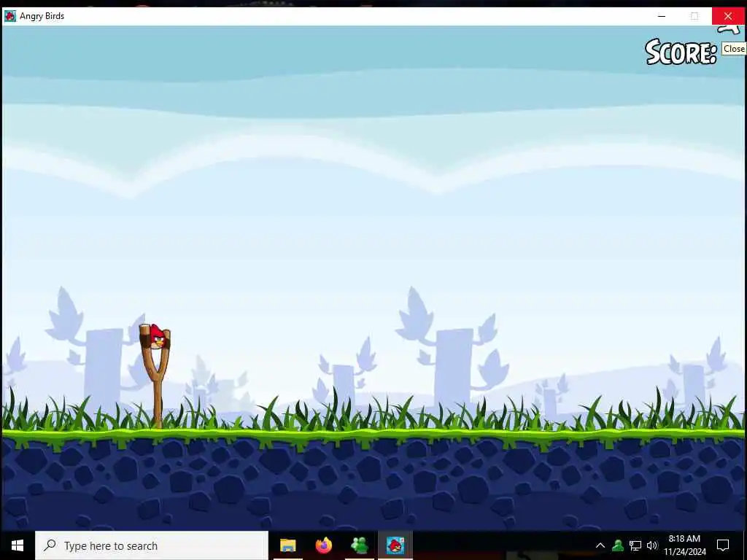Screen dimensions: 747x560
Task: Click the taskbar search magnifier icon
Action: click(x=50, y=545)
